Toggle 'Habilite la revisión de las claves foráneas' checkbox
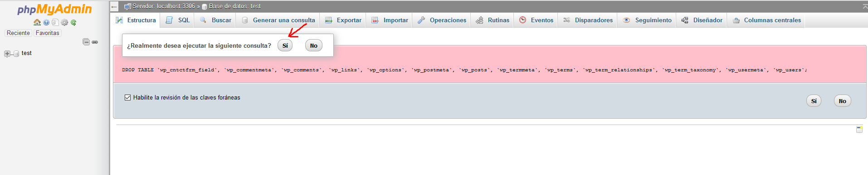The width and height of the screenshot is (868, 175). point(127,97)
